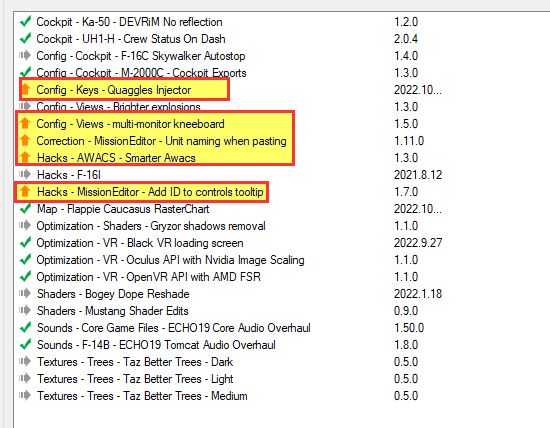
Task: Click version 1.5.0 of multi-monitor kneeboard
Action: pos(406,124)
